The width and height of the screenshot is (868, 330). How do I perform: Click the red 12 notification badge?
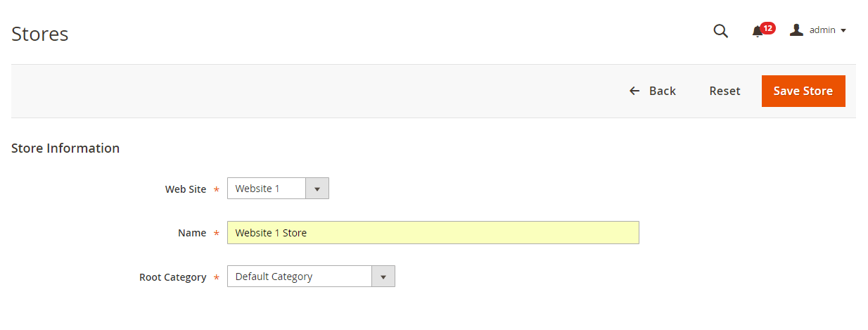[767, 28]
